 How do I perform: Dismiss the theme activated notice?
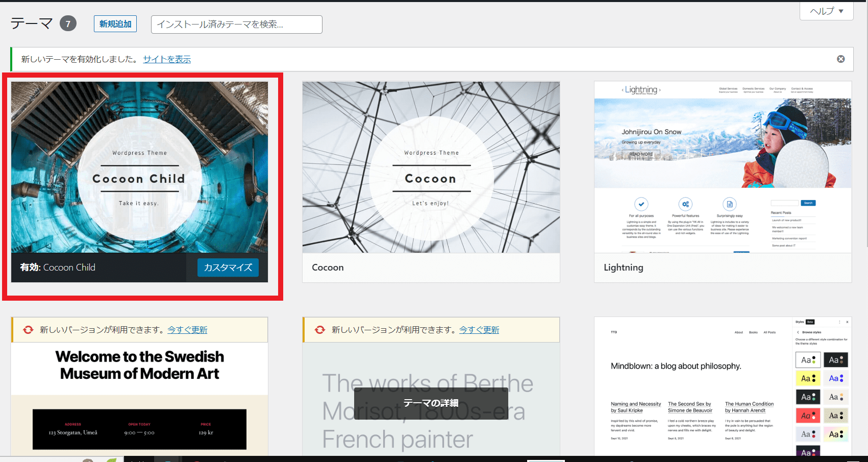[x=841, y=59]
